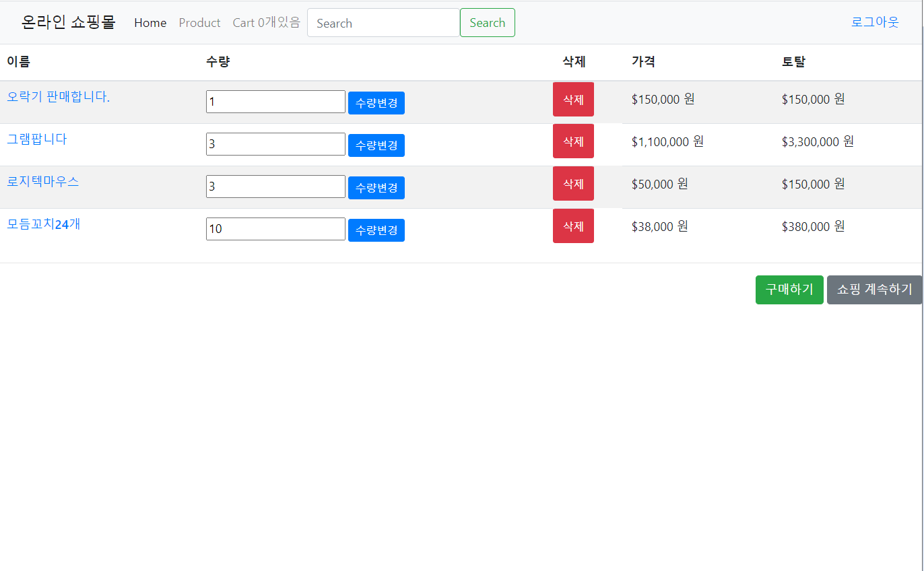The height and width of the screenshot is (571, 924).
Task: Focus quantity field for 로지텍마우스
Action: click(275, 187)
